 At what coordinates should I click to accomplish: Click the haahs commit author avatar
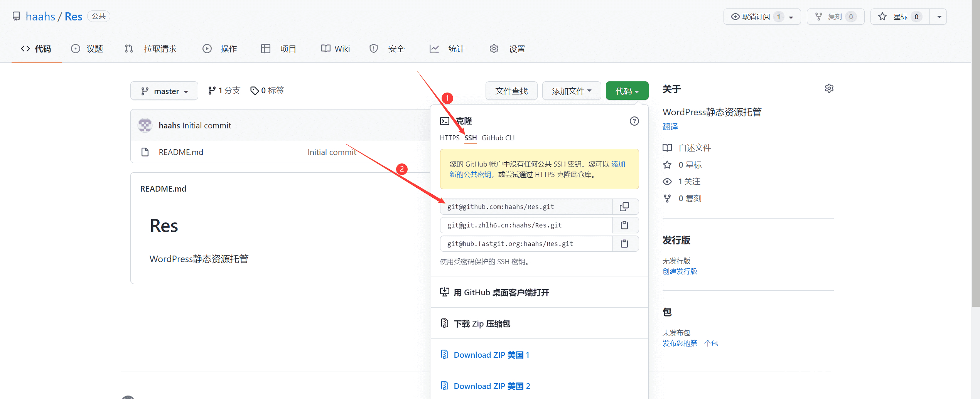[x=145, y=125]
